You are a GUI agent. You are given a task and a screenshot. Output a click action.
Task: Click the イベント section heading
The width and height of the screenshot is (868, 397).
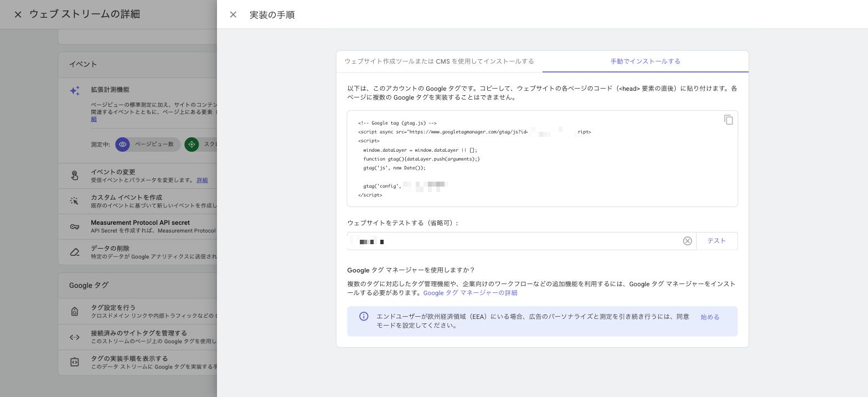[x=83, y=64]
